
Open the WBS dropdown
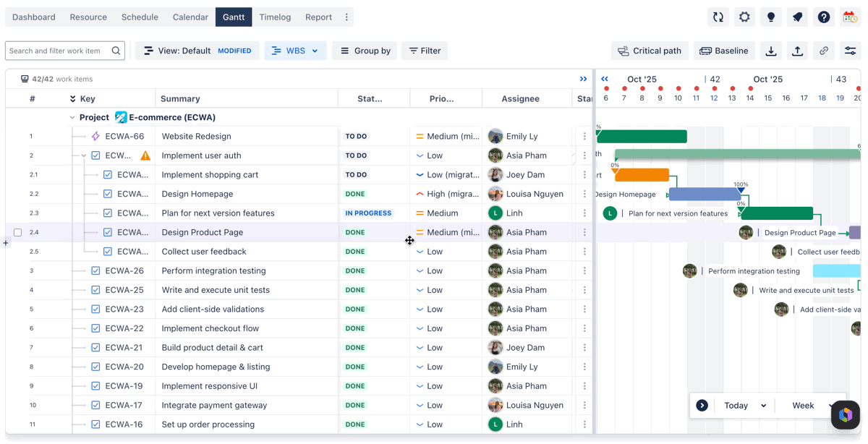click(x=295, y=51)
